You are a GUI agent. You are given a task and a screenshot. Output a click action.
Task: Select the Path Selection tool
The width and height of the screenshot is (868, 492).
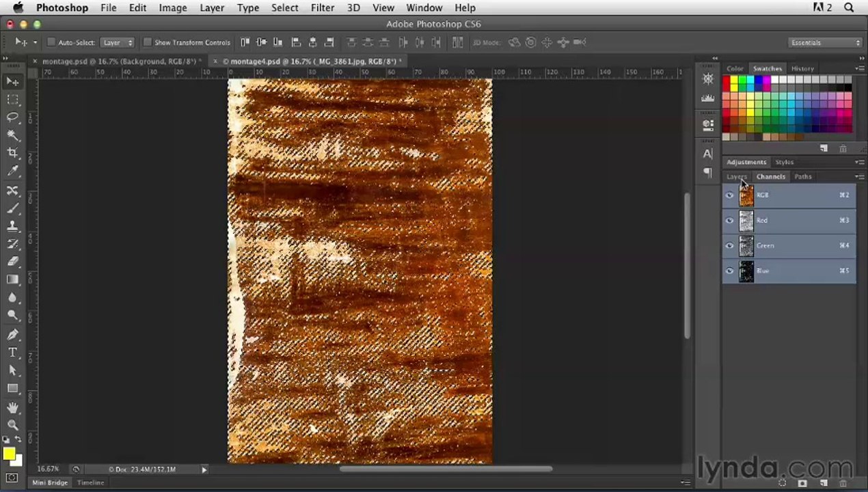pyautogui.click(x=12, y=370)
